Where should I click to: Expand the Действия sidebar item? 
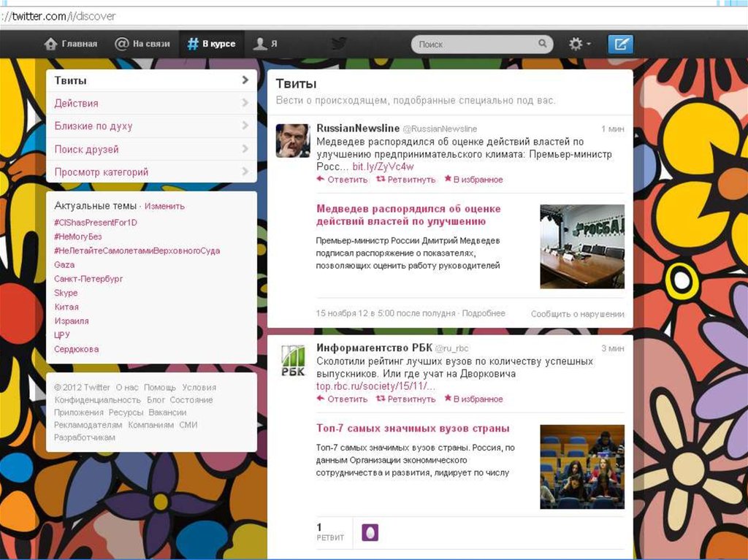(151, 103)
